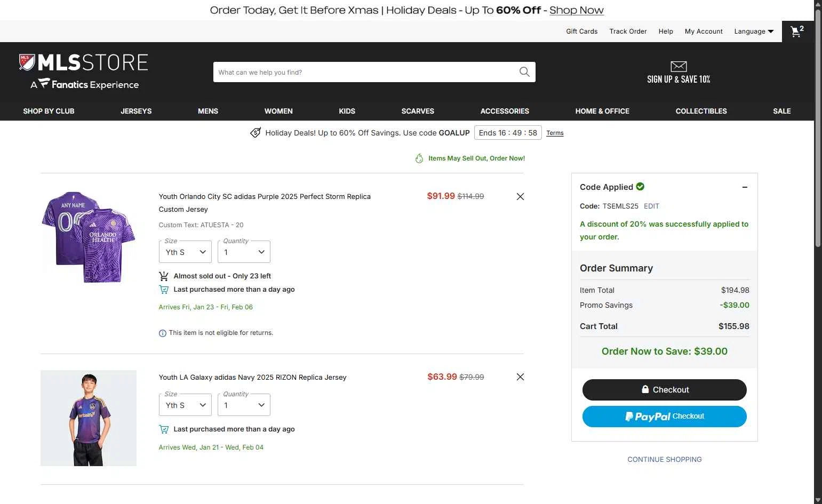Open the Jerseys menu

[x=136, y=111]
